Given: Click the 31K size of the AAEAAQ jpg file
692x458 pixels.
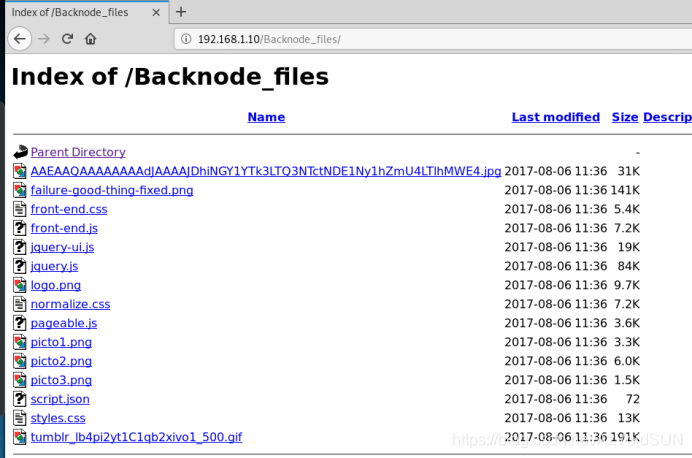Looking at the screenshot, I should 628,171.
